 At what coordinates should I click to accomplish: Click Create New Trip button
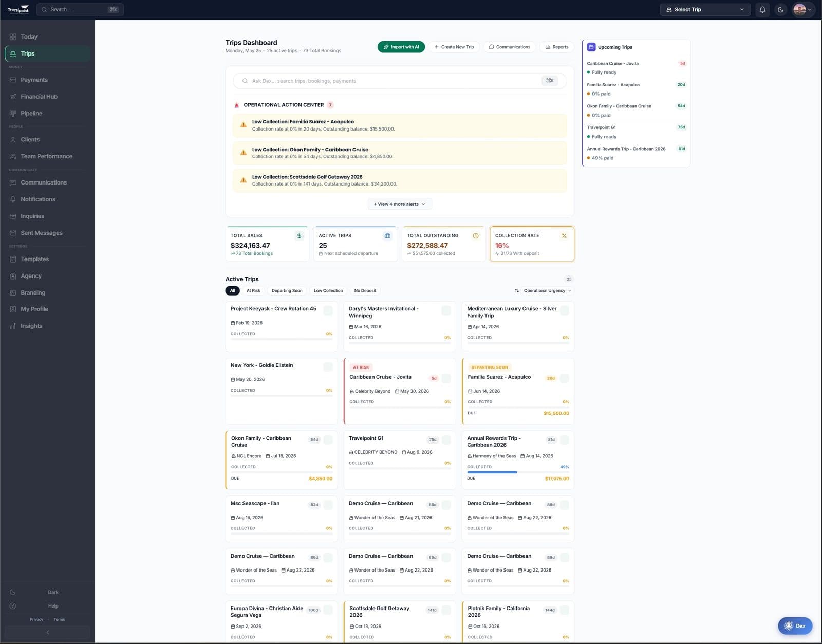tap(454, 47)
